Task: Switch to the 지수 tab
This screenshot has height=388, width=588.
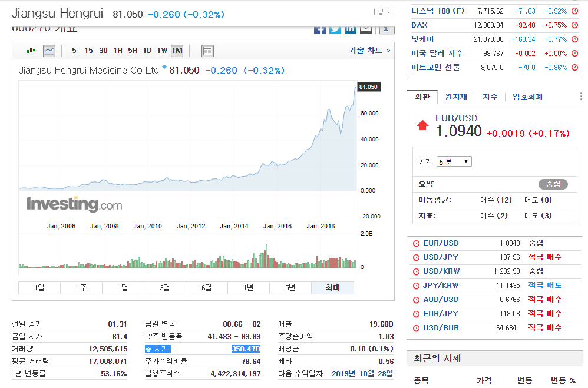Action: [490, 97]
